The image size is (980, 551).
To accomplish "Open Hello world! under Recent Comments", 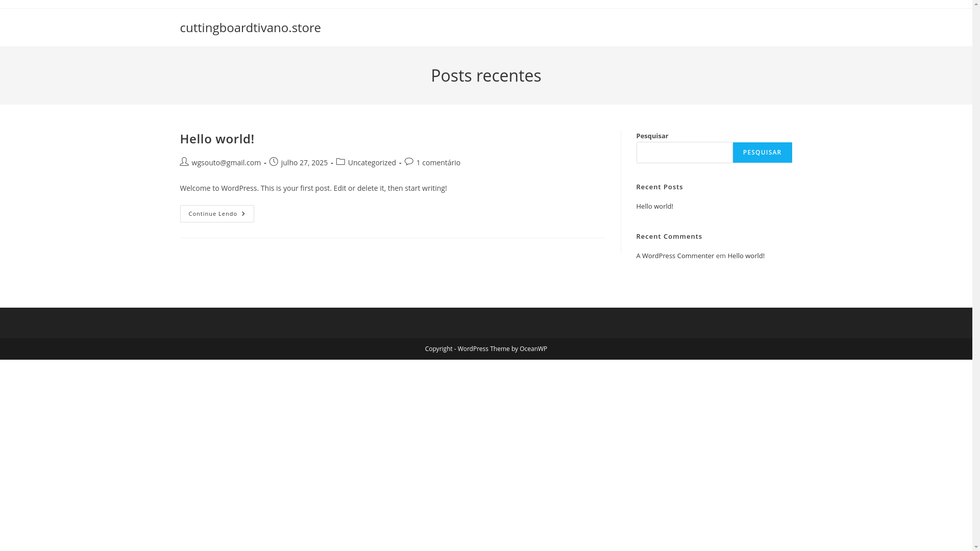I will 746,256.
